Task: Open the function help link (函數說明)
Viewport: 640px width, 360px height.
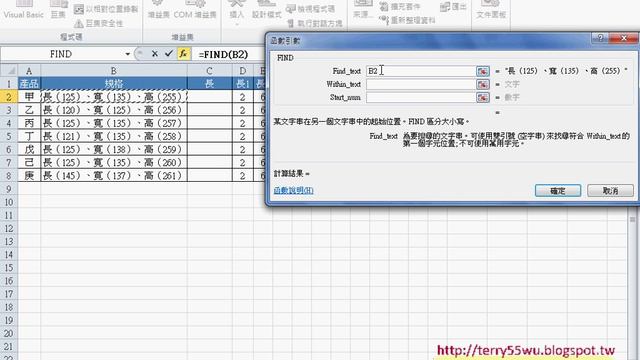Action: click(x=293, y=190)
